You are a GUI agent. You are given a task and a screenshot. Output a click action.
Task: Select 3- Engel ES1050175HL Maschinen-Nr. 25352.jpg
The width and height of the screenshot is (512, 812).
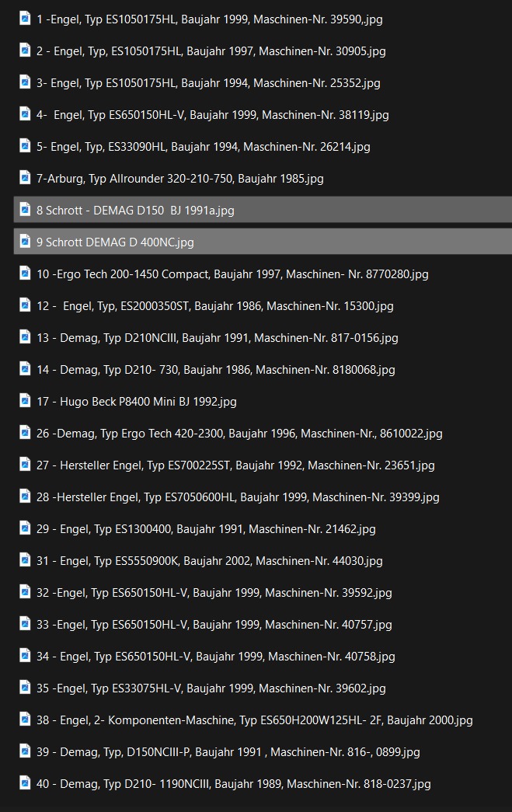tap(208, 83)
